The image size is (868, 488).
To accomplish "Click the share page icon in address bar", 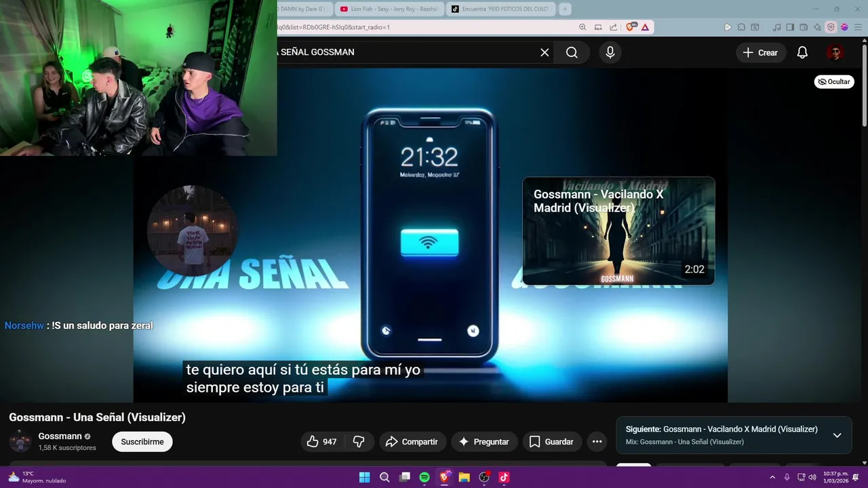I will (613, 27).
